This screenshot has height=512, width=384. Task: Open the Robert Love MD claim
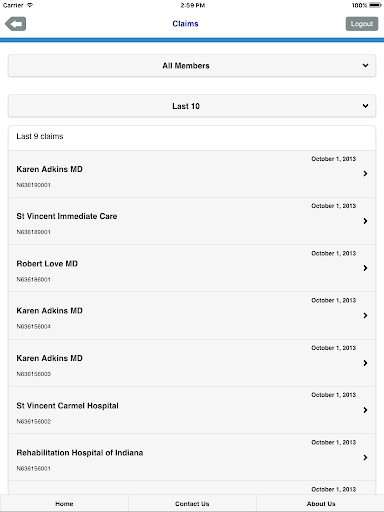[192, 268]
